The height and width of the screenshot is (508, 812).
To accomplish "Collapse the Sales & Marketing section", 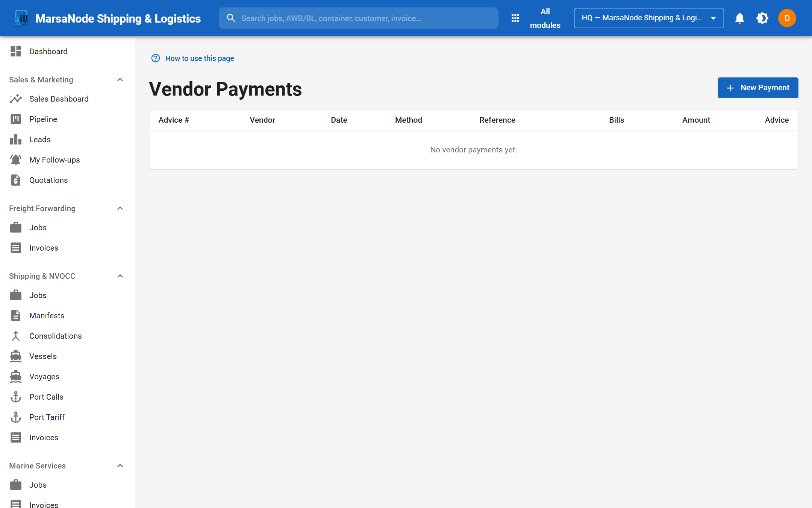I will tap(120, 80).
